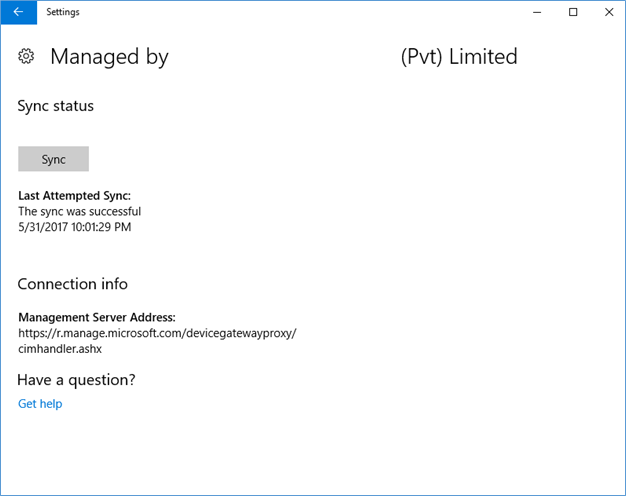Image resolution: width=626 pixels, height=496 pixels.
Task: Click the blank area between Managed by and (Pvt)
Action: point(284,57)
